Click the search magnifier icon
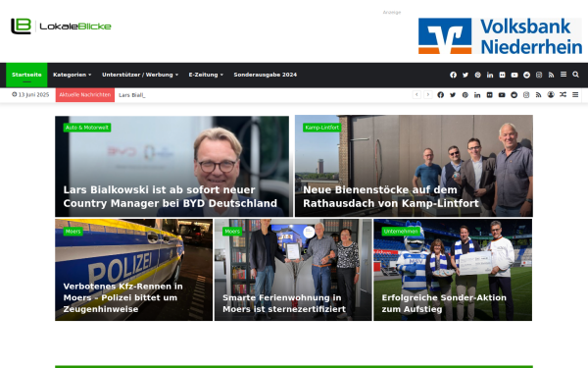This screenshot has width=588, height=368. click(575, 75)
